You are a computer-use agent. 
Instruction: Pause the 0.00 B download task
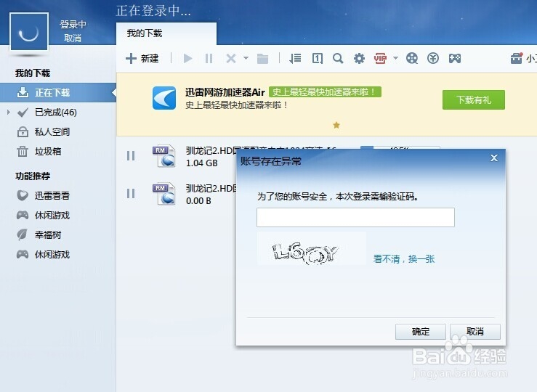(131, 194)
